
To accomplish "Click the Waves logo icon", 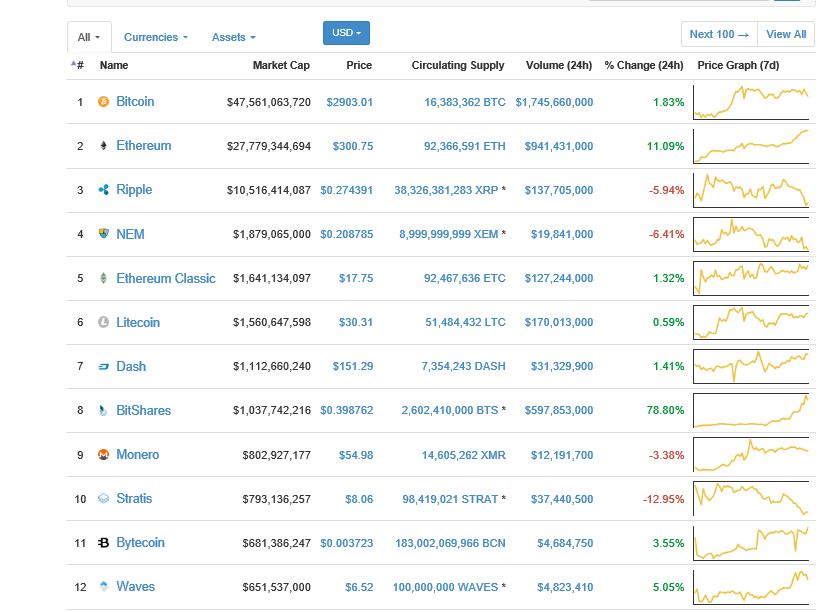I will point(103,586).
